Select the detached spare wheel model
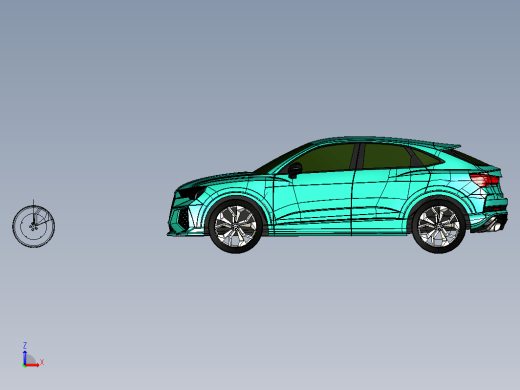Image resolution: width=520 pixels, height=390 pixels. click(x=34, y=226)
